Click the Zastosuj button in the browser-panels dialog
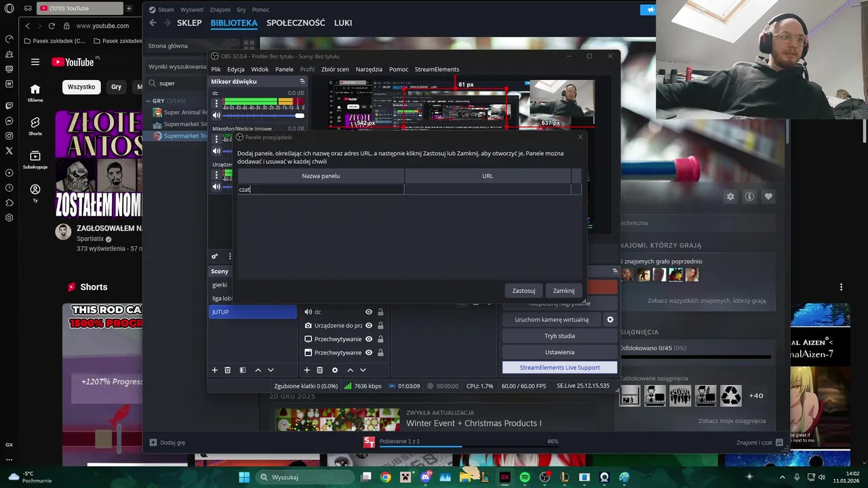 [x=524, y=291]
